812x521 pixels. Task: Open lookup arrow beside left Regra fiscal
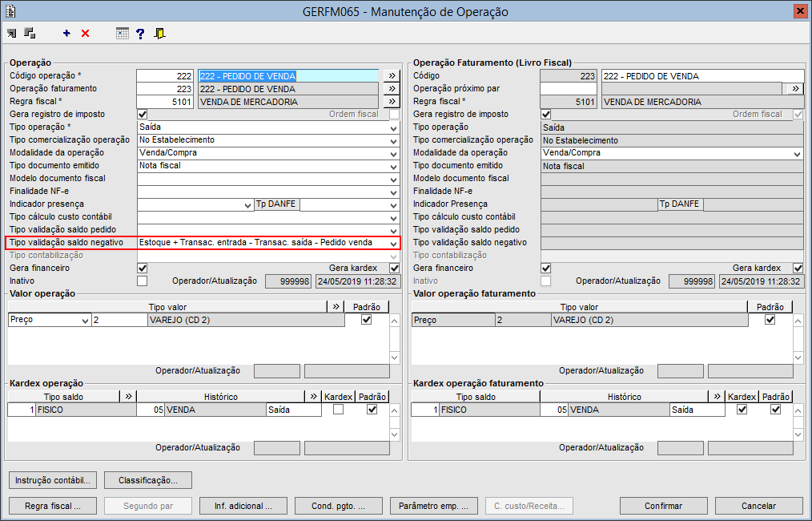pos(392,101)
